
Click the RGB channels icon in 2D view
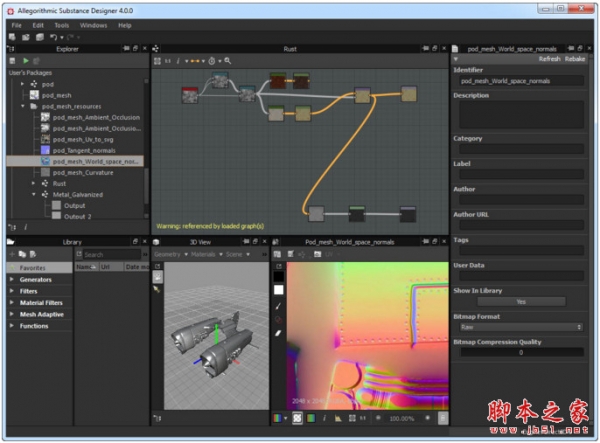pos(277,418)
